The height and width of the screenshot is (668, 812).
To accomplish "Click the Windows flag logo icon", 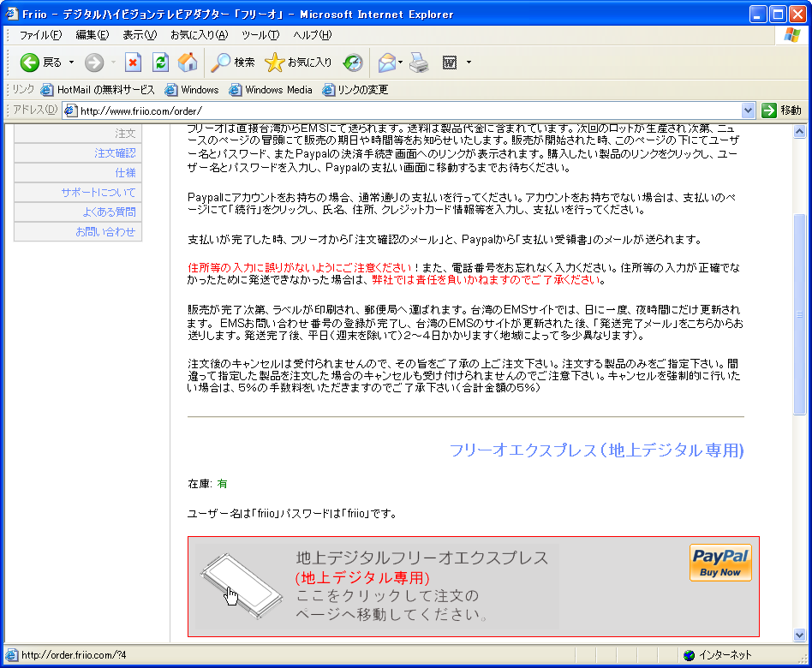I will [791, 35].
